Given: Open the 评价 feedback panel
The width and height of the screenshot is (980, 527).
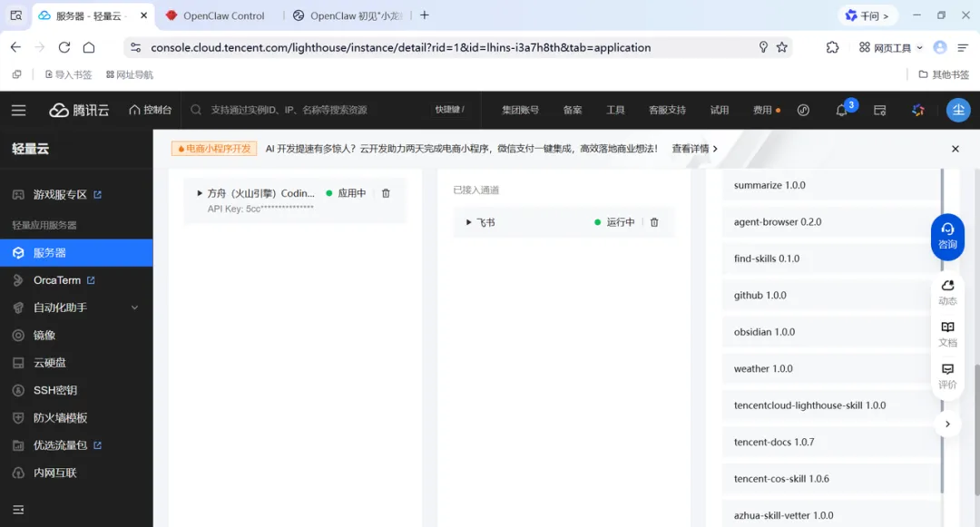Looking at the screenshot, I should [947, 376].
